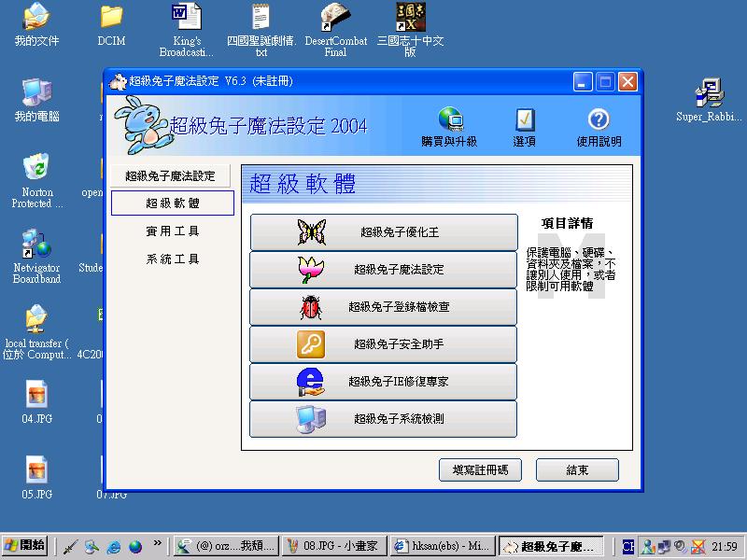Open the 超級兔子優化王 butterfly button

point(384,232)
